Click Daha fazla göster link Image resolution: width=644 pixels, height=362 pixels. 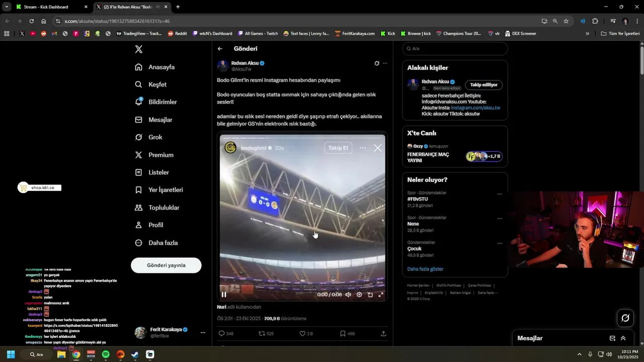click(425, 269)
